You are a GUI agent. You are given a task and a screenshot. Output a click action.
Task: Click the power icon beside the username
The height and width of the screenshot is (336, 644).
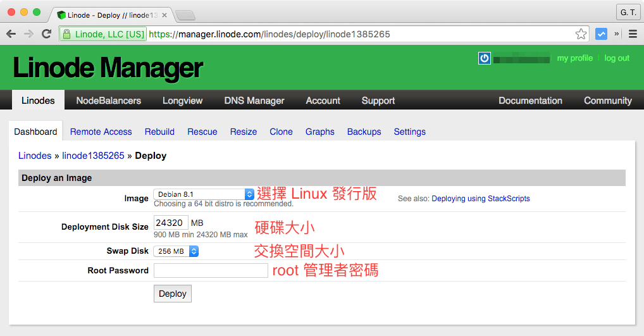click(x=484, y=58)
